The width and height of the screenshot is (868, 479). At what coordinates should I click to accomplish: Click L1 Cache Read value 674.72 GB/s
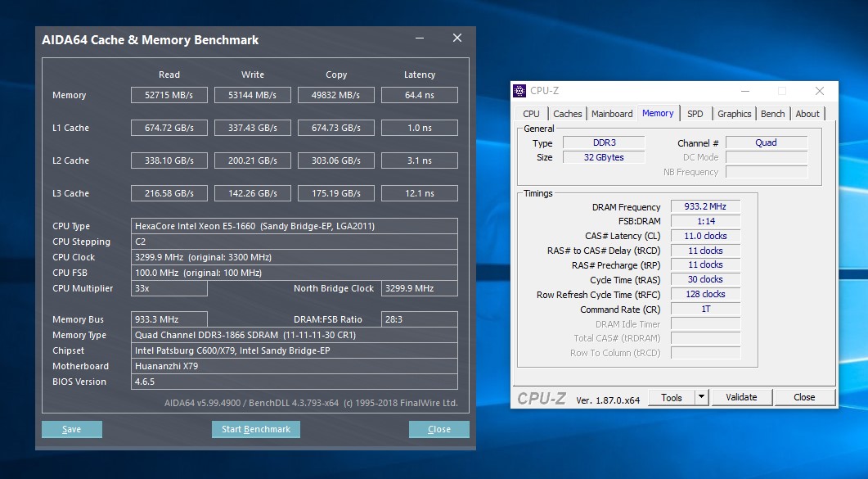click(169, 128)
